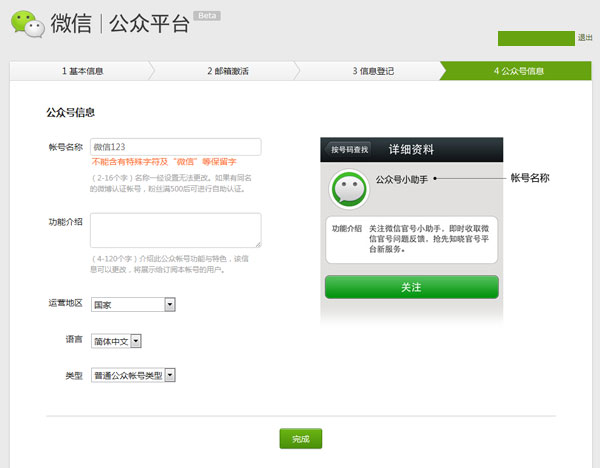Viewport: 600px width, 468px height.
Task: Go to step 1 基本信息 tab
Action: point(82,71)
